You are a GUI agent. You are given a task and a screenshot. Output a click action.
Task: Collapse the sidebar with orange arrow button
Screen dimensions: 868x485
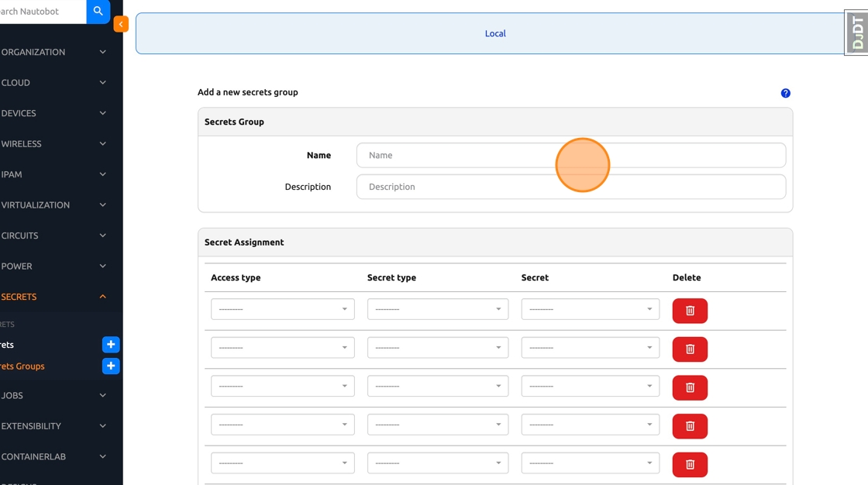(x=120, y=24)
